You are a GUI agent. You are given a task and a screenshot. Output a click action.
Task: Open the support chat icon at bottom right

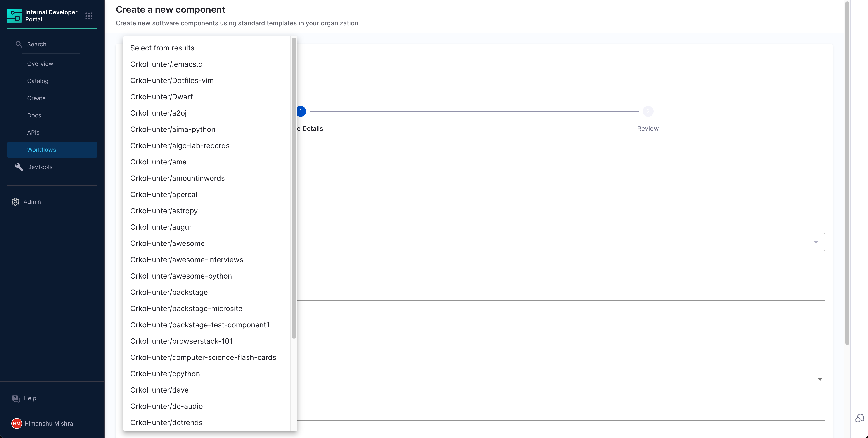859,419
